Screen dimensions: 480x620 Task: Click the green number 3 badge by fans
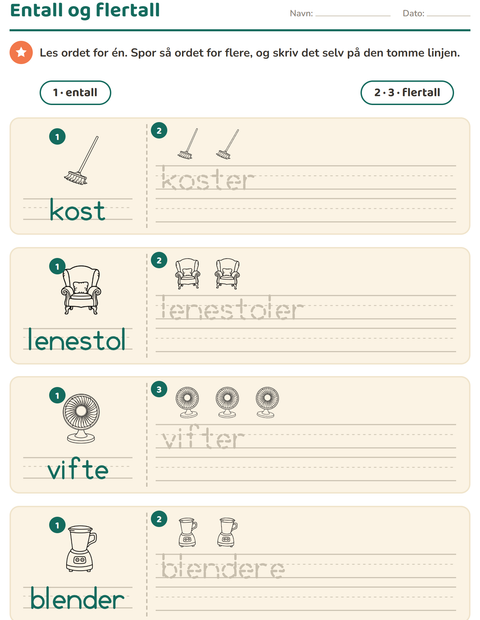159,389
